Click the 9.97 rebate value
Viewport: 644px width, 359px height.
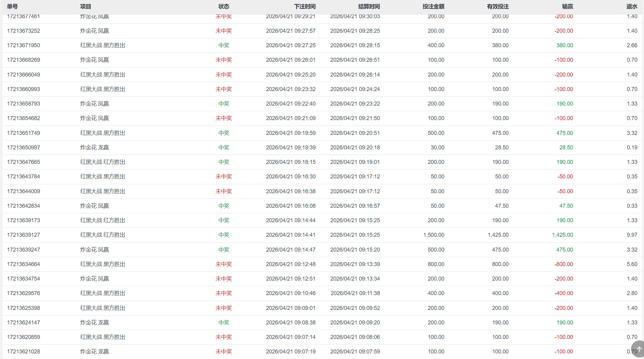(632, 235)
